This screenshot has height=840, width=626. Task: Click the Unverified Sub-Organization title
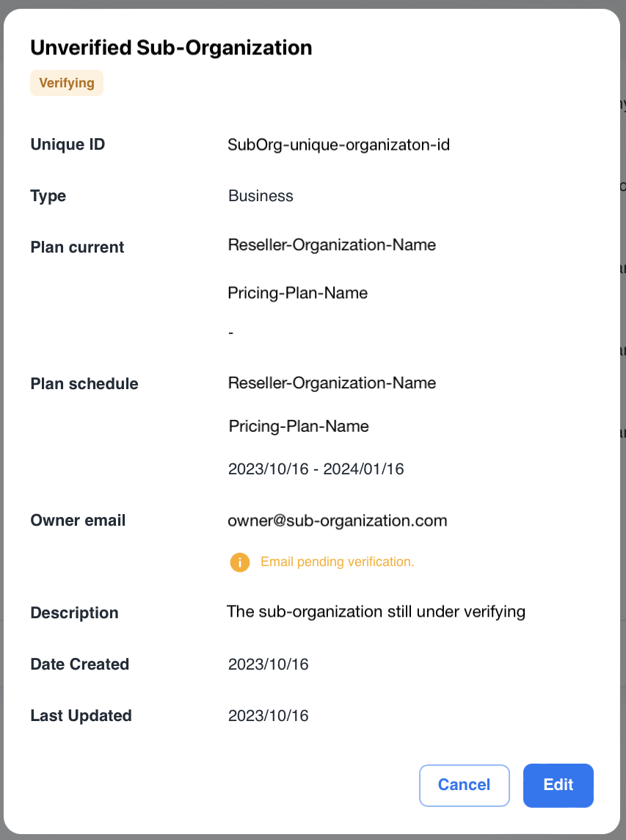(x=171, y=48)
